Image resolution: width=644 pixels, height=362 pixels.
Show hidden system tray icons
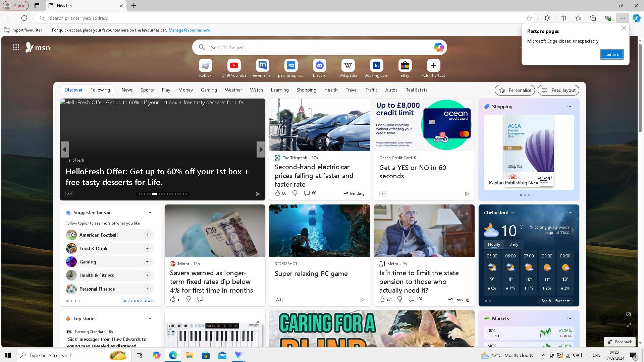[x=544, y=355]
